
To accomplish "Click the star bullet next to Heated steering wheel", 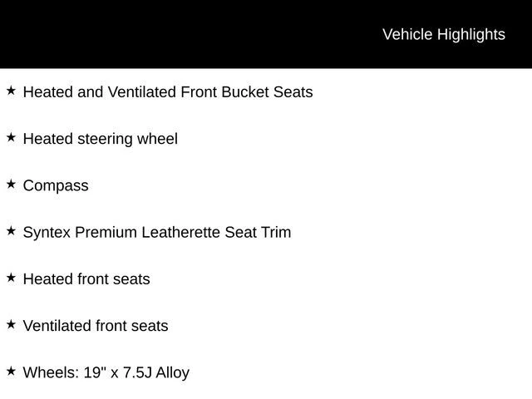I will click(x=11, y=136).
